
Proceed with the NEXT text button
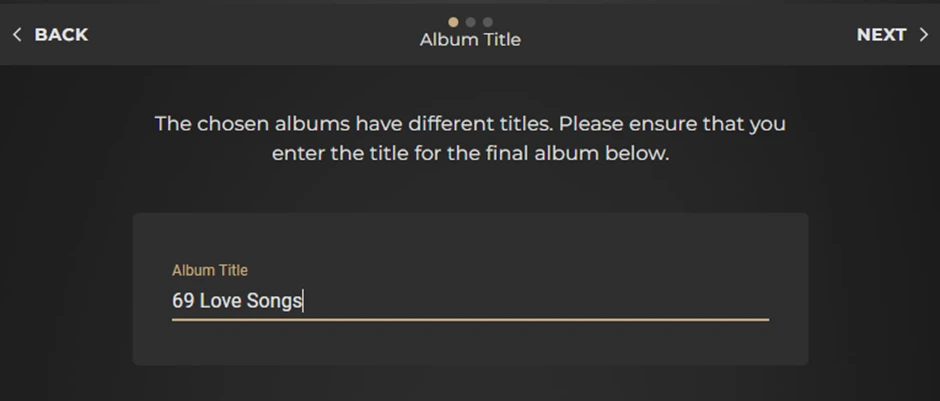(881, 35)
